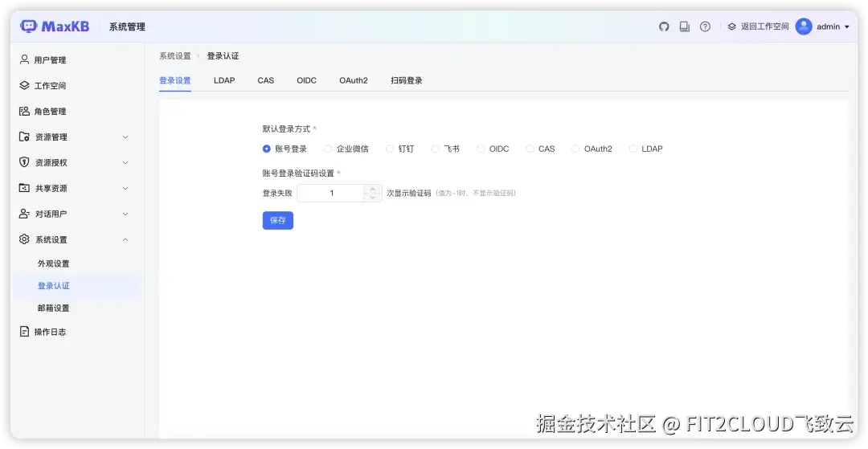Select 钉钉 radio button
The width and height of the screenshot is (868, 449).
[x=390, y=149]
